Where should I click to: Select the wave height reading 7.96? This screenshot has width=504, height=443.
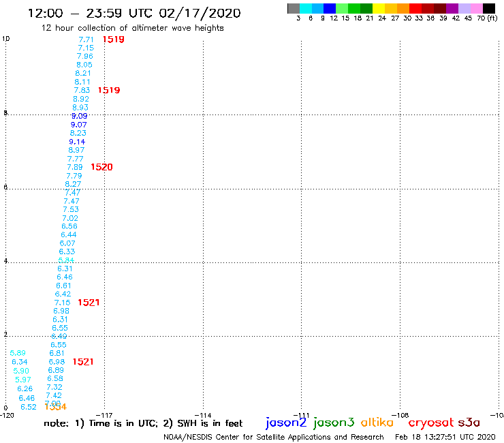point(85,57)
